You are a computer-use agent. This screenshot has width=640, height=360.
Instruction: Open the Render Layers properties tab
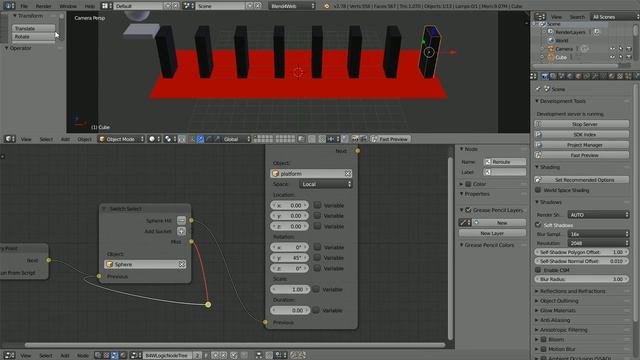[553, 76]
